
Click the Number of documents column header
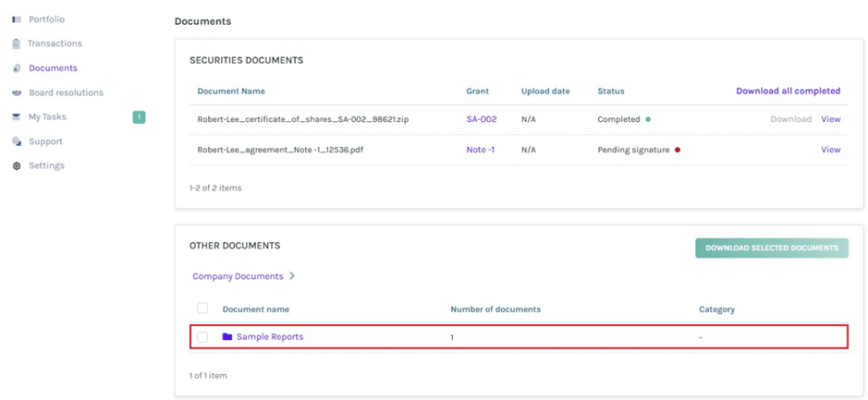tap(495, 309)
